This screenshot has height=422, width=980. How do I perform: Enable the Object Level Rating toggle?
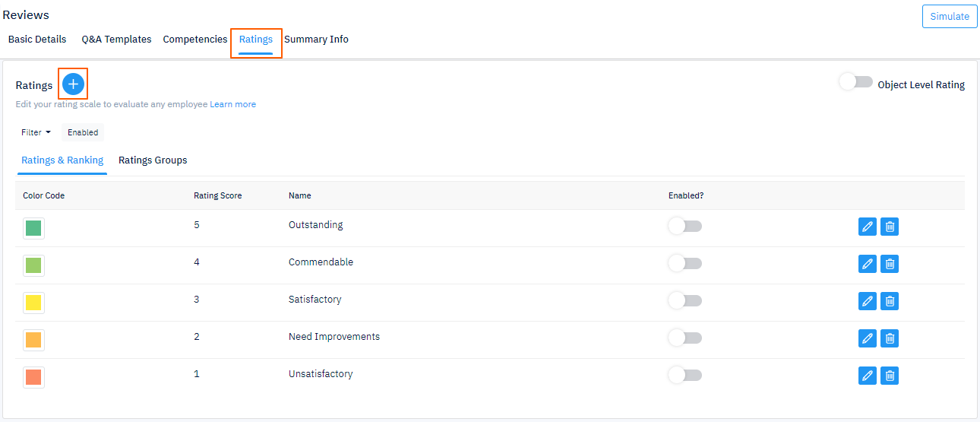856,82
